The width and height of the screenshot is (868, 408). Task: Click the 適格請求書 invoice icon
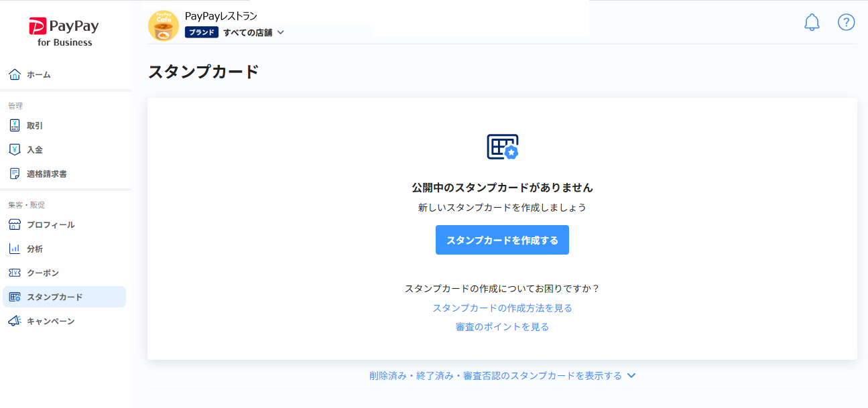pos(15,174)
